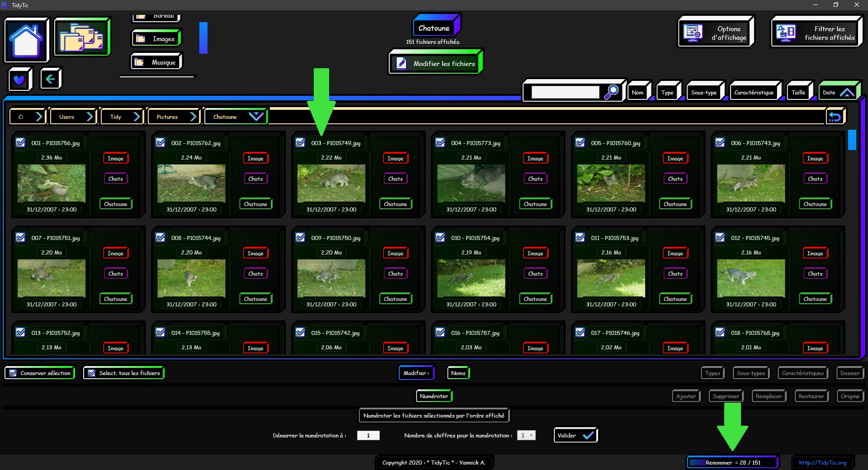Click the checkmark icon on Valider

coord(588,436)
